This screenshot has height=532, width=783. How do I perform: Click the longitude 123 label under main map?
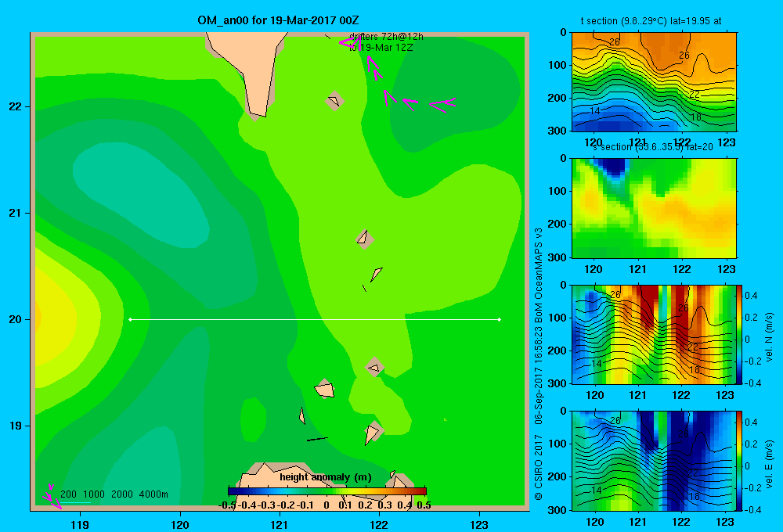pos(479,524)
